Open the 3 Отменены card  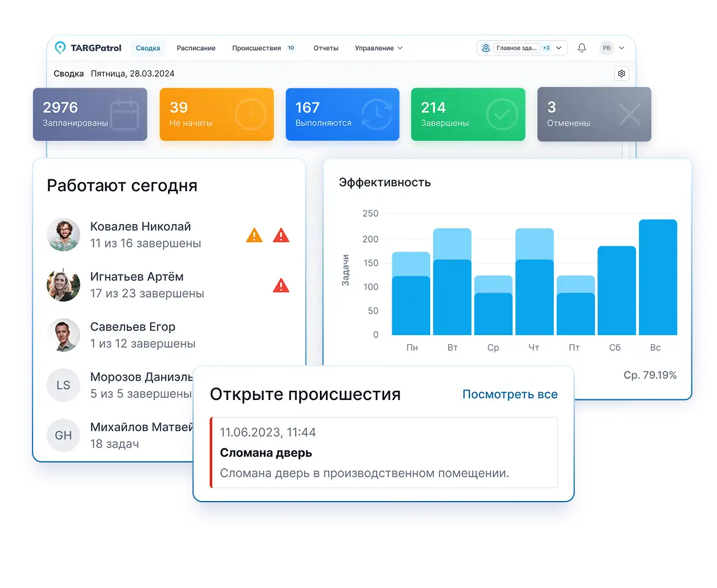[x=594, y=114]
